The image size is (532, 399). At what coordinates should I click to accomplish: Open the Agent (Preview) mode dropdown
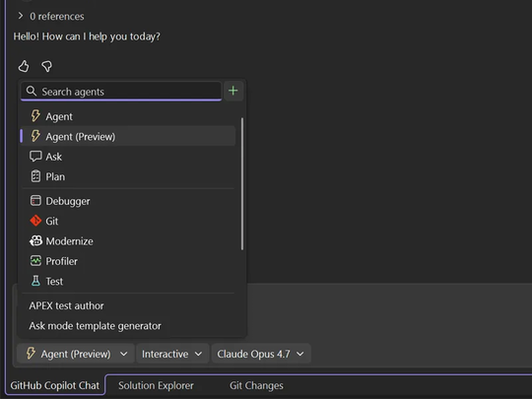76,354
